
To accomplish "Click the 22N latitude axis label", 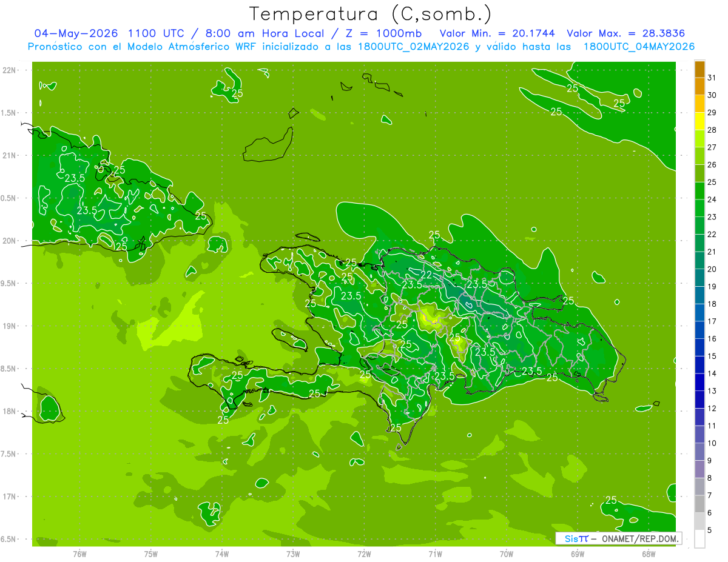I will point(9,70).
